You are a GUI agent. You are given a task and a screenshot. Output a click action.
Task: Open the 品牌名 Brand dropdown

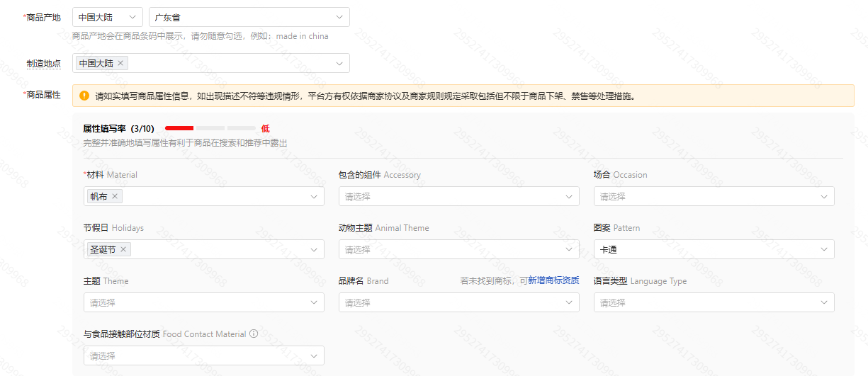click(459, 302)
